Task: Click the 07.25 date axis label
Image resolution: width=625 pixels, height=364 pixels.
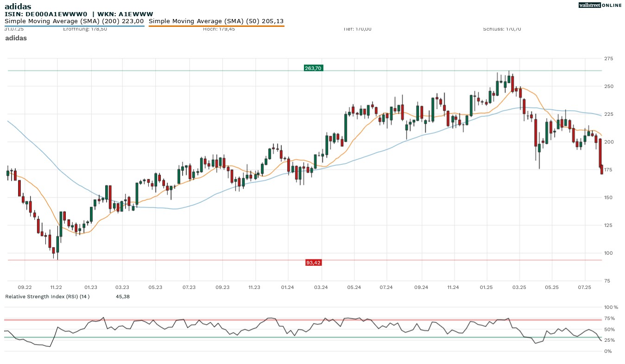Action: click(x=585, y=287)
